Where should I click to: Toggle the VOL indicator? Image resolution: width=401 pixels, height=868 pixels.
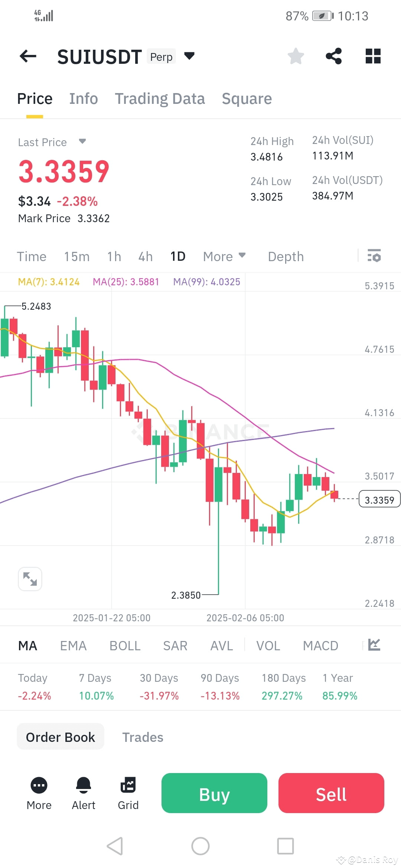pyautogui.click(x=268, y=645)
